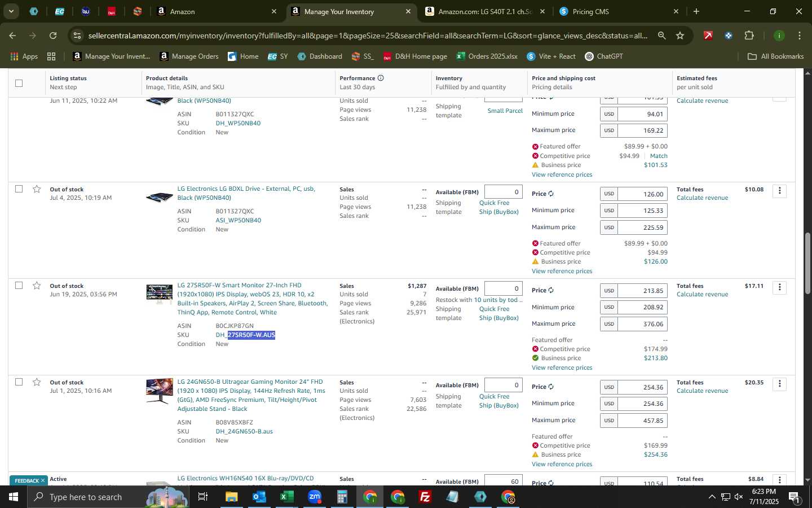Image resolution: width=812 pixels, height=508 pixels.
Task: Close the FEEDBACK badge with its X
Action: click(x=42, y=481)
